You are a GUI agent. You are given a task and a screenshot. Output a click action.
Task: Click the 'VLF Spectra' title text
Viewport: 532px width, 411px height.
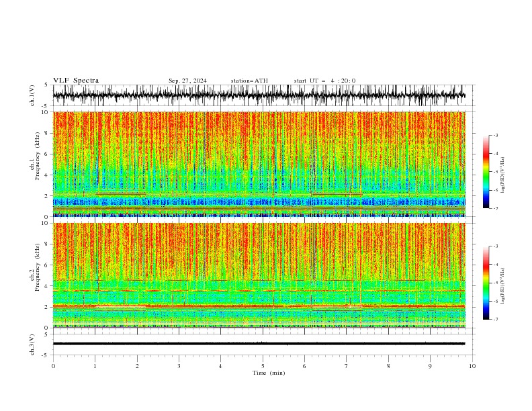click(76, 81)
